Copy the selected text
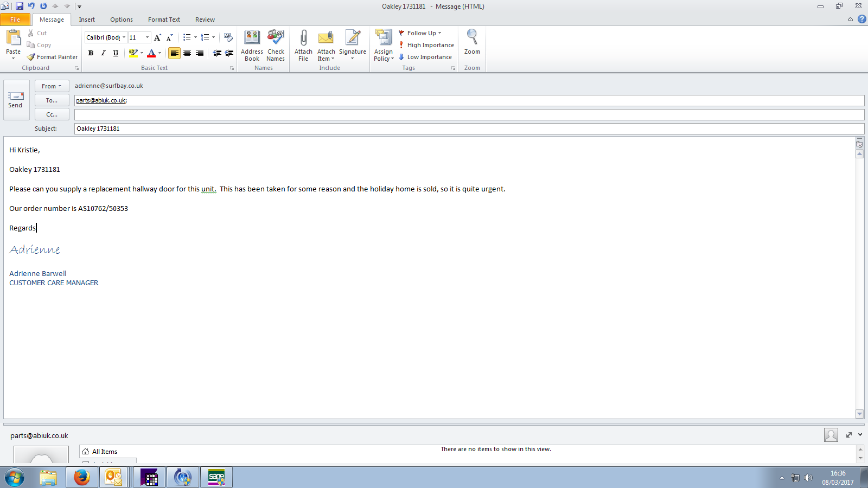868x488 pixels. [39, 45]
